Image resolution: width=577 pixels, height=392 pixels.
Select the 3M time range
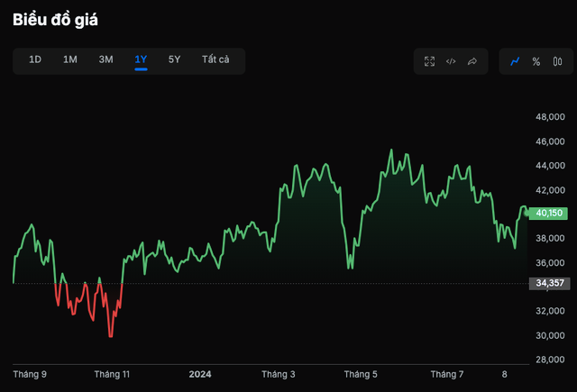(x=105, y=59)
